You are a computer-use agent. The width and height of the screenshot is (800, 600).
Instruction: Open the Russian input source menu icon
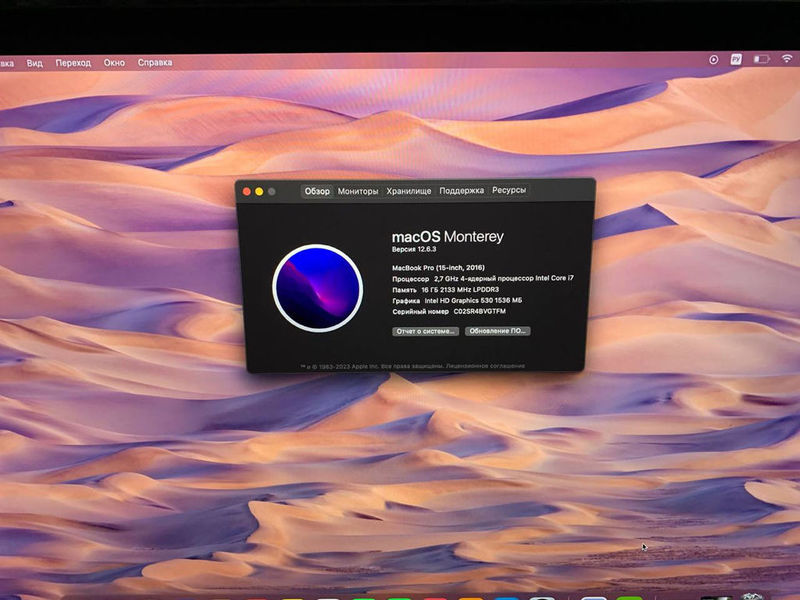tap(736, 59)
